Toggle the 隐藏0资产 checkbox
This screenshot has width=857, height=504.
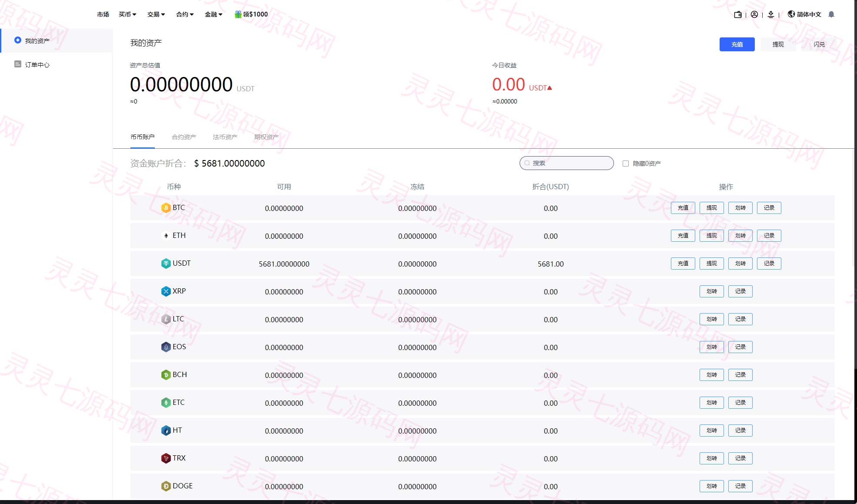click(x=626, y=164)
